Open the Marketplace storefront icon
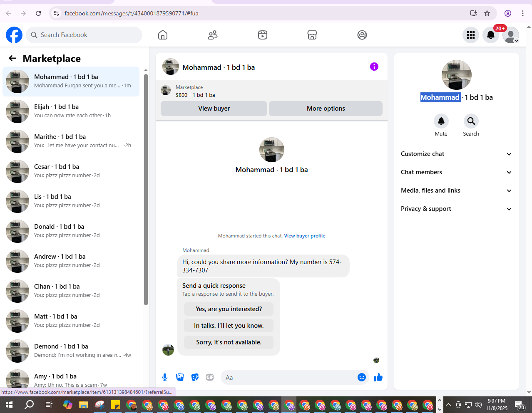 pyautogui.click(x=312, y=35)
